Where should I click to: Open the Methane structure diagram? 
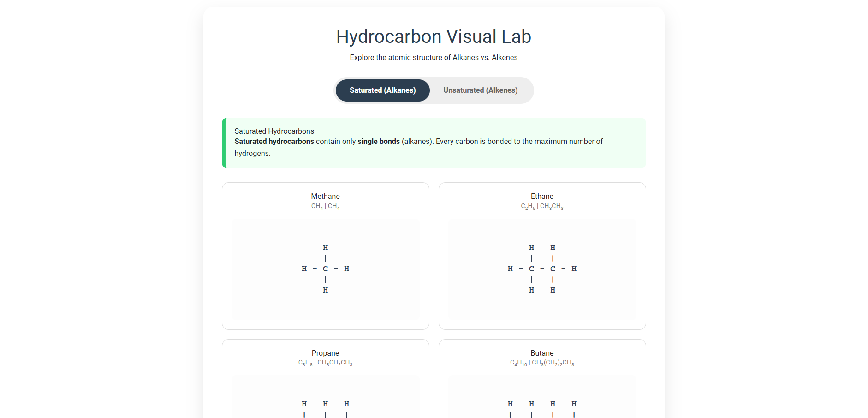coord(325,269)
